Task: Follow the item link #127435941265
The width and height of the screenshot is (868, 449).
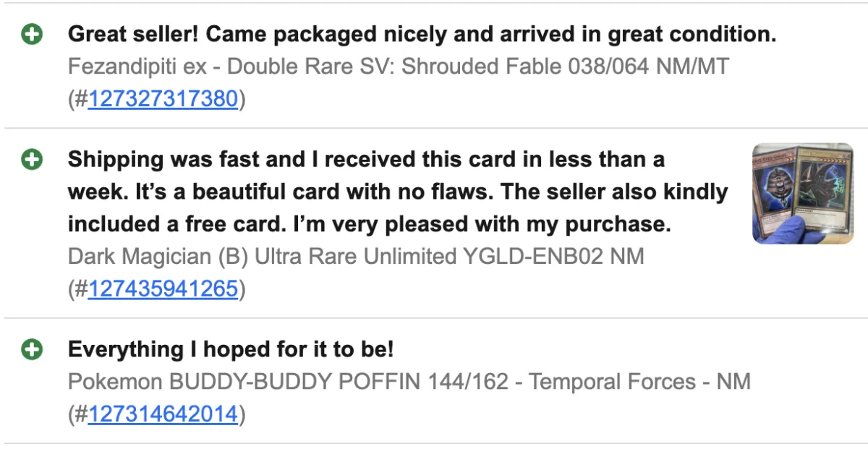Action: tap(163, 288)
